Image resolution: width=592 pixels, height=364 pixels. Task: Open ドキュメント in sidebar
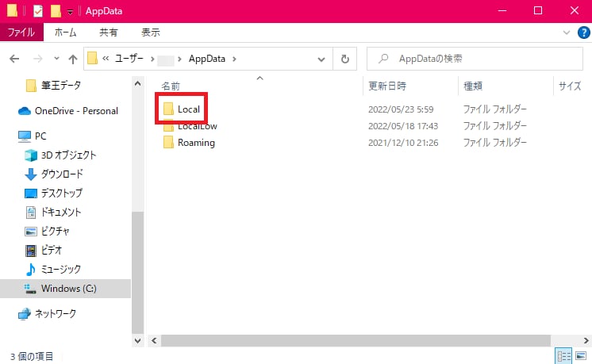point(61,212)
